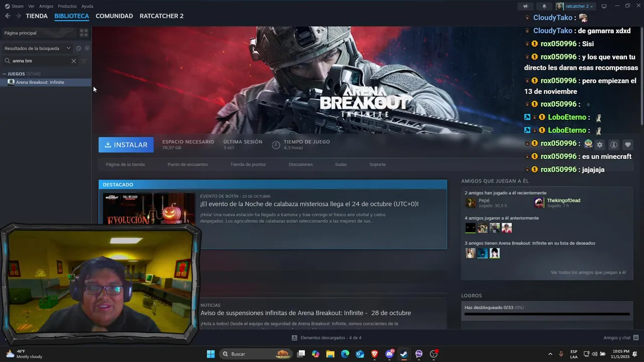Screen dimensions: 644x362
Task: Focus the library search field
Action: [x=40, y=61]
